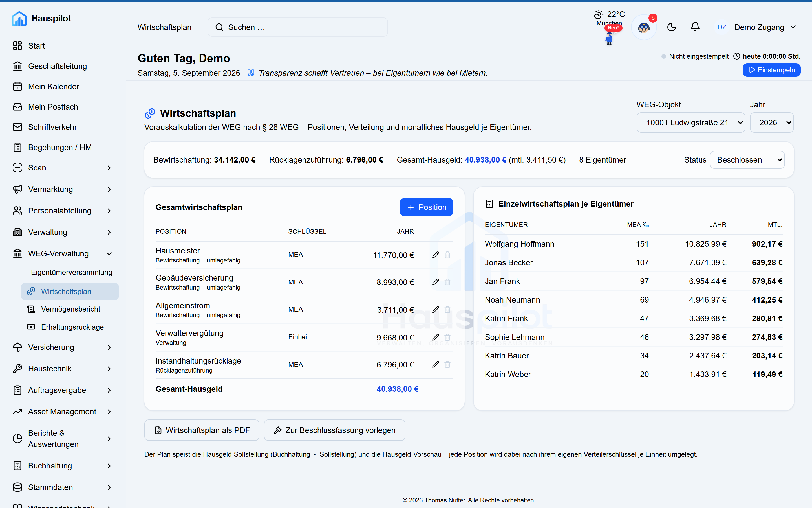This screenshot has height=508, width=812.
Task: Expand the Personalabteilung section
Action: (x=62, y=211)
